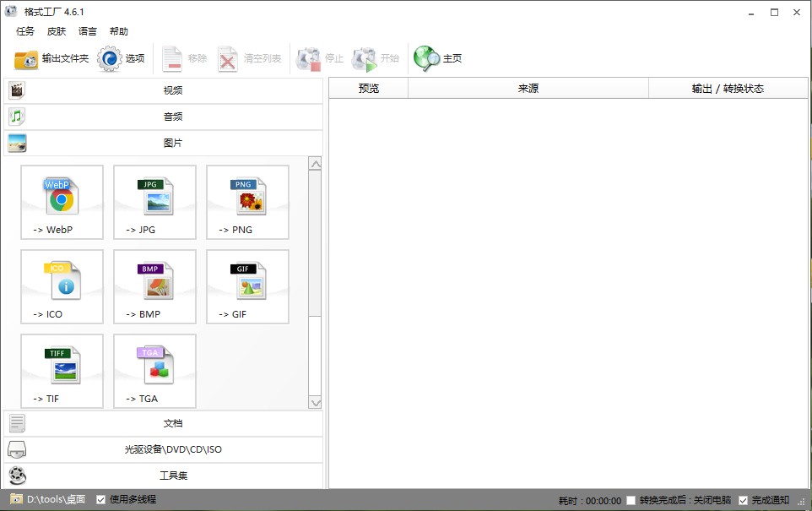Open the 帮助 help menu

[x=118, y=31]
